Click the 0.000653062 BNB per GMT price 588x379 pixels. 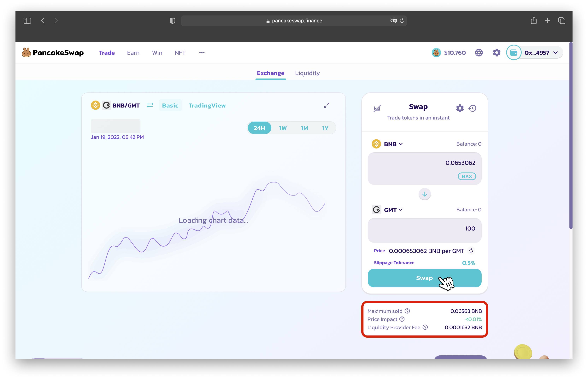point(426,251)
